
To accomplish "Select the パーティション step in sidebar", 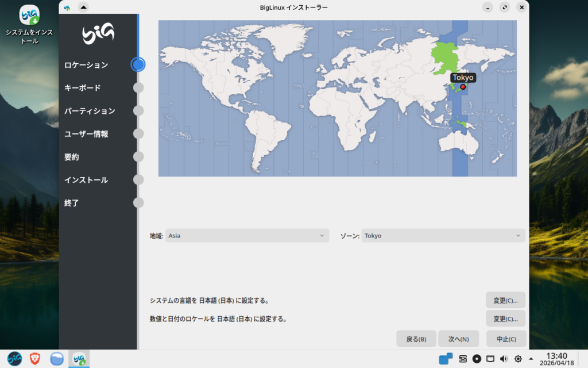I will click(x=90, y=111).
